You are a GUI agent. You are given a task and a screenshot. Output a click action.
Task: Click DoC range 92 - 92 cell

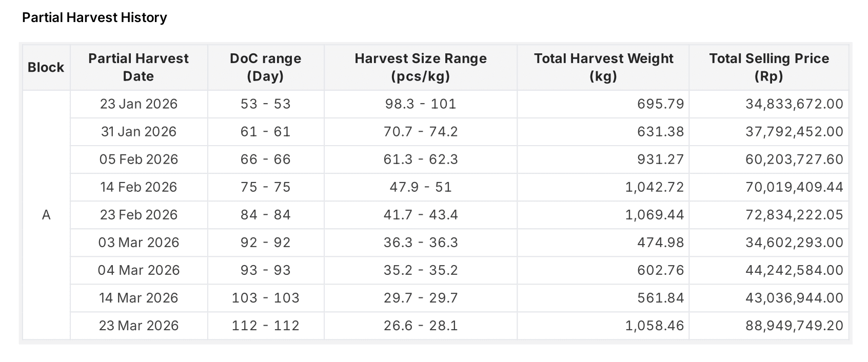click(x=265, y=243)
